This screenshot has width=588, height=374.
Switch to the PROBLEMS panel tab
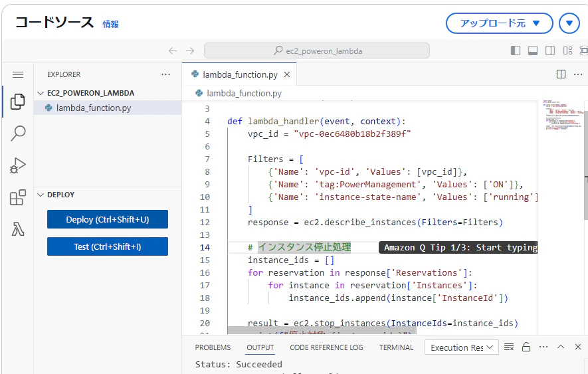[213, 347]
